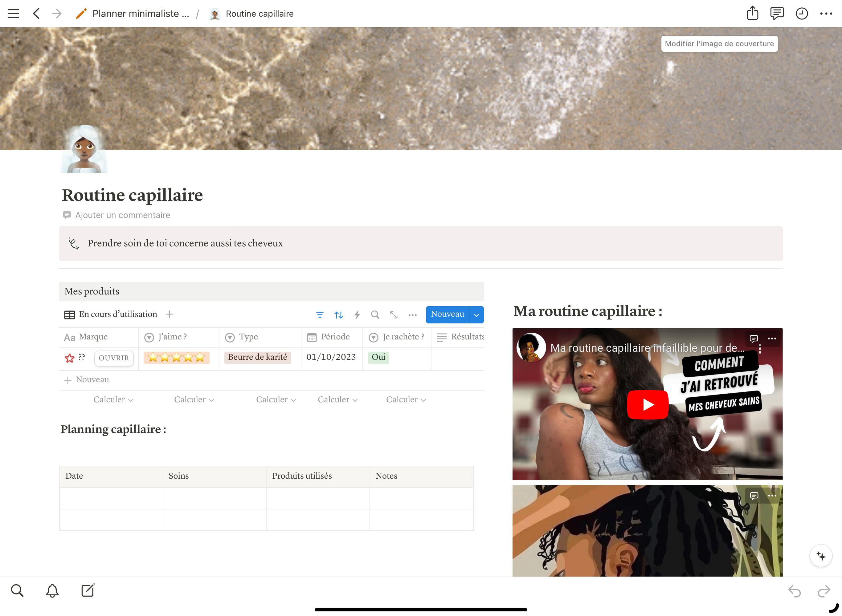Redo the last action
This screenshot has height=616, width=842.
[824, 591]
